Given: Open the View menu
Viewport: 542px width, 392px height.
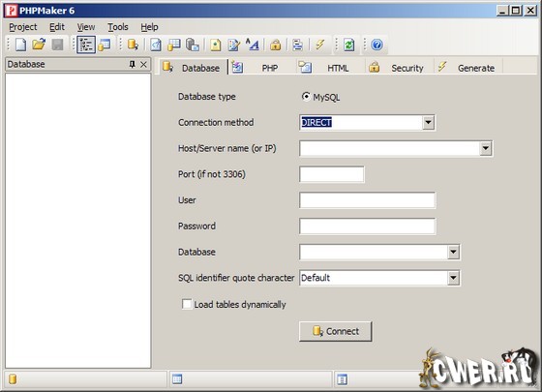Looking at the screenshot, I should (86, 27).
